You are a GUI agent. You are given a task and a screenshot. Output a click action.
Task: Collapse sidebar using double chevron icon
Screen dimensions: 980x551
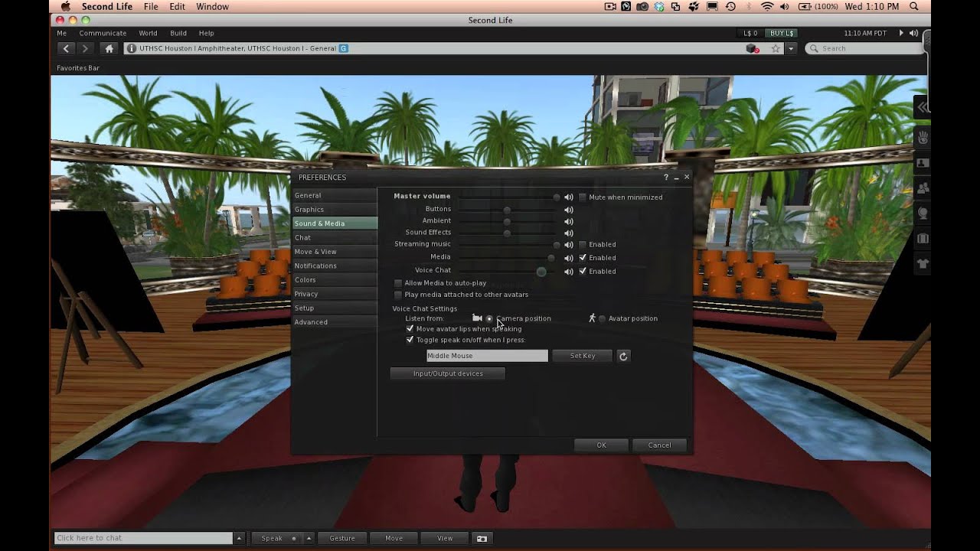point(923,107)
